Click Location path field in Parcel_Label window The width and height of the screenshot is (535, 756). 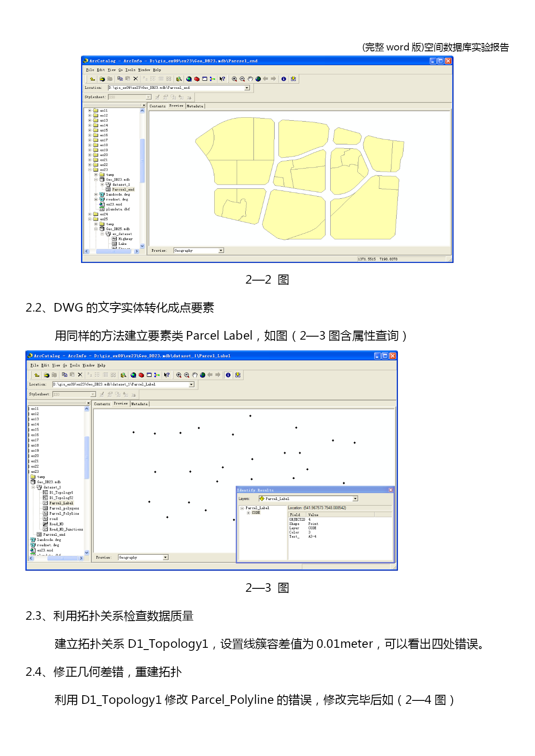coord(123,384)
